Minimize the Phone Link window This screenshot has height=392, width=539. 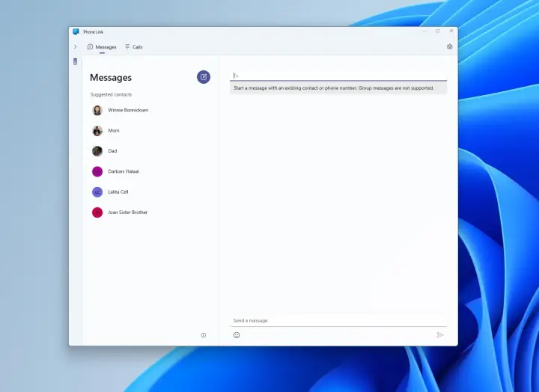click(x=424, y=31)
